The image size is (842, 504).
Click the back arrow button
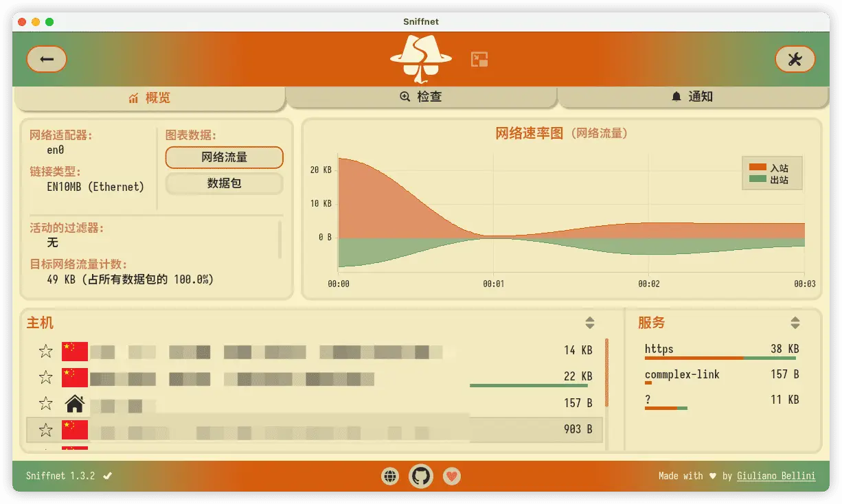click(x=47, y=59)
